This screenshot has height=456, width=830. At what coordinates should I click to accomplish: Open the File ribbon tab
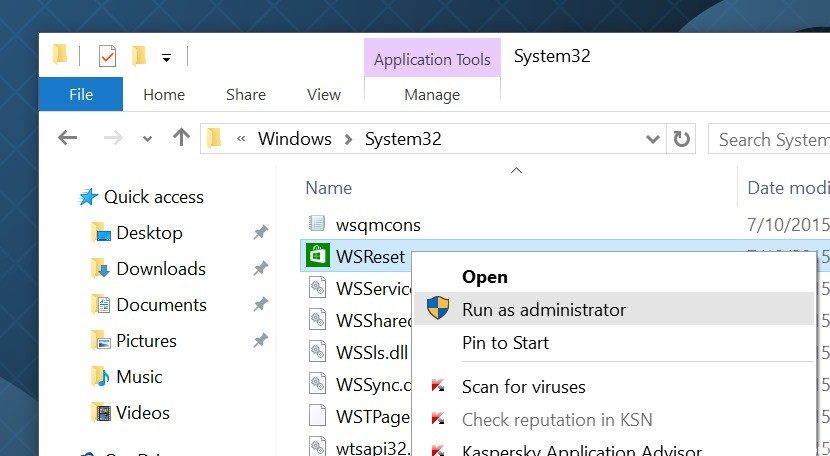pos(81,94)
